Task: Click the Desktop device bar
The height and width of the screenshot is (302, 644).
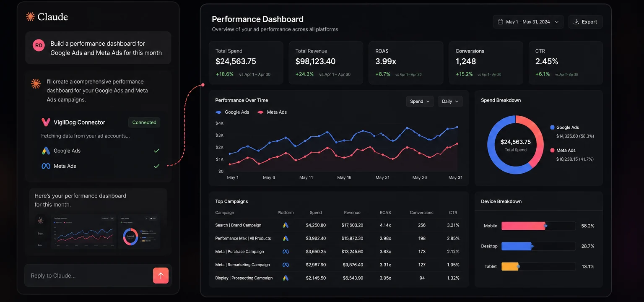Action: point(538,246)
